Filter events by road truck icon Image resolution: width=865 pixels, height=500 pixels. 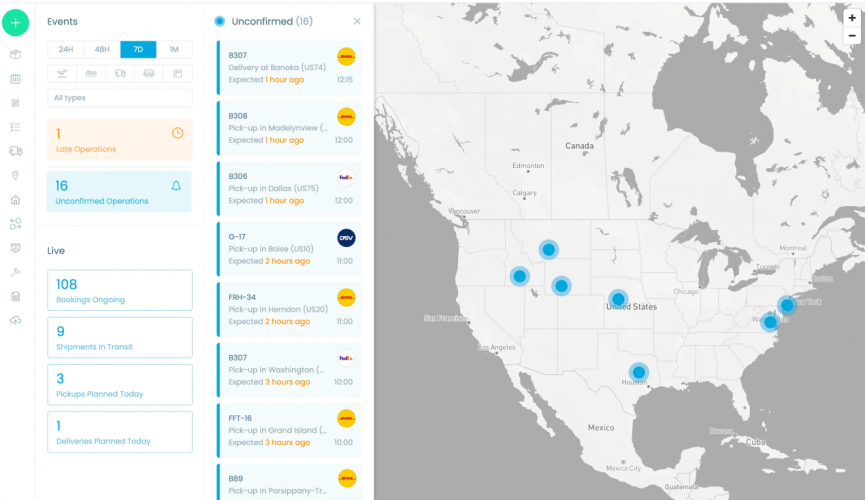point(120,73)
